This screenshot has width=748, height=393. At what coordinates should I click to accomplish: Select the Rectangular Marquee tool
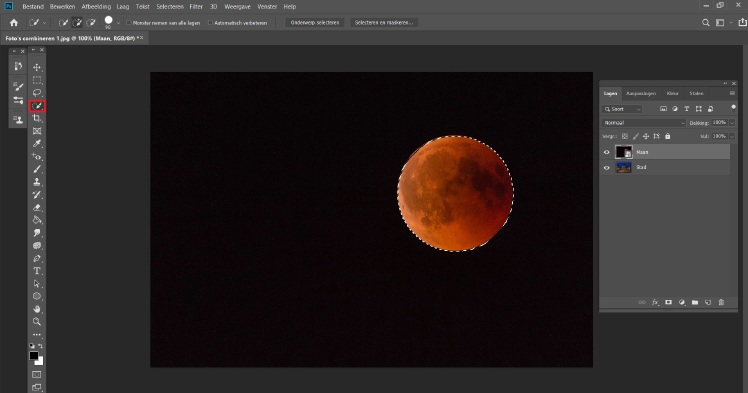pyautogui.click(x=37, y=80)
